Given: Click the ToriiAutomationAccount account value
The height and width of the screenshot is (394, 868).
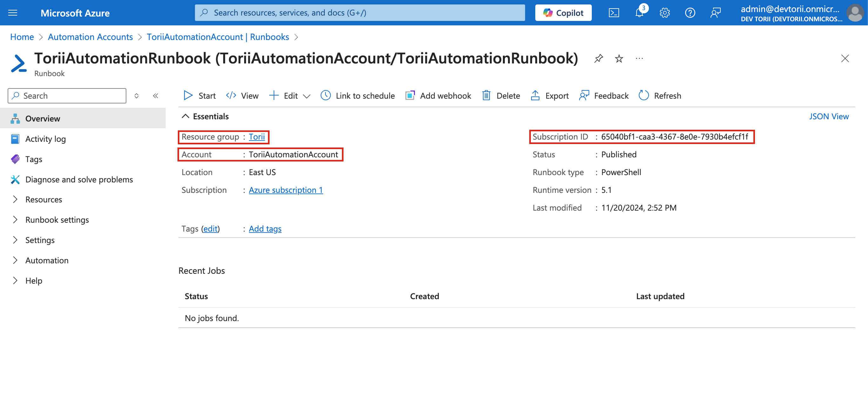Looking at the screenshot, I should click(293, 154).
